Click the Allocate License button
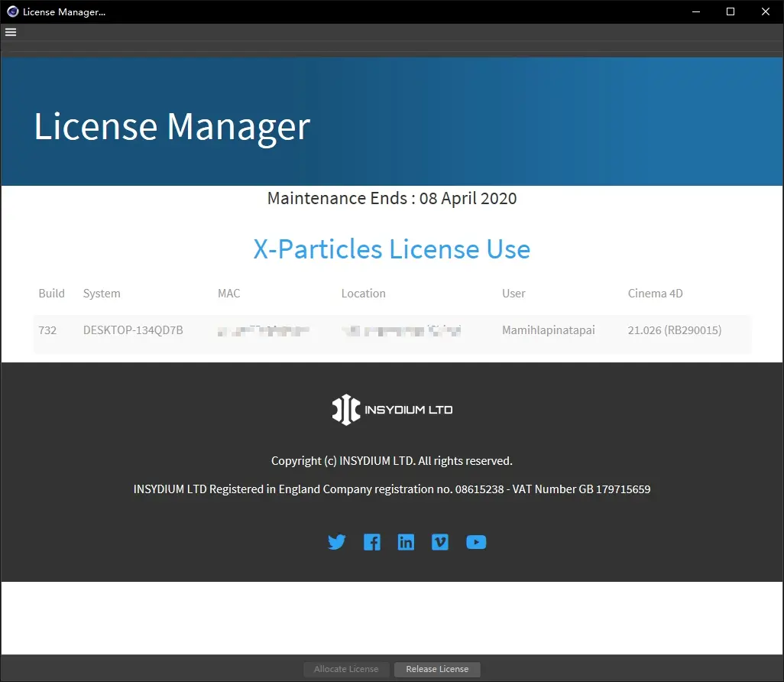The height and width of the screenshot is (682, 784). (346, 669)
